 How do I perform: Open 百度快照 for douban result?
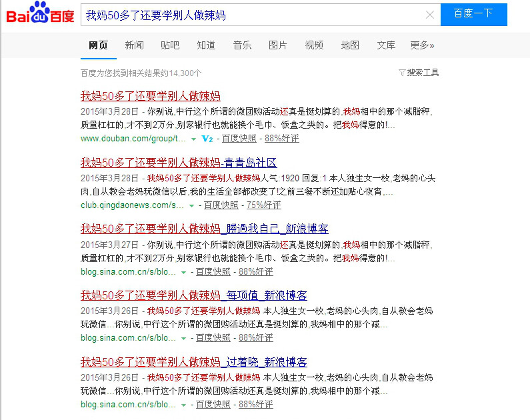(239, 139)
